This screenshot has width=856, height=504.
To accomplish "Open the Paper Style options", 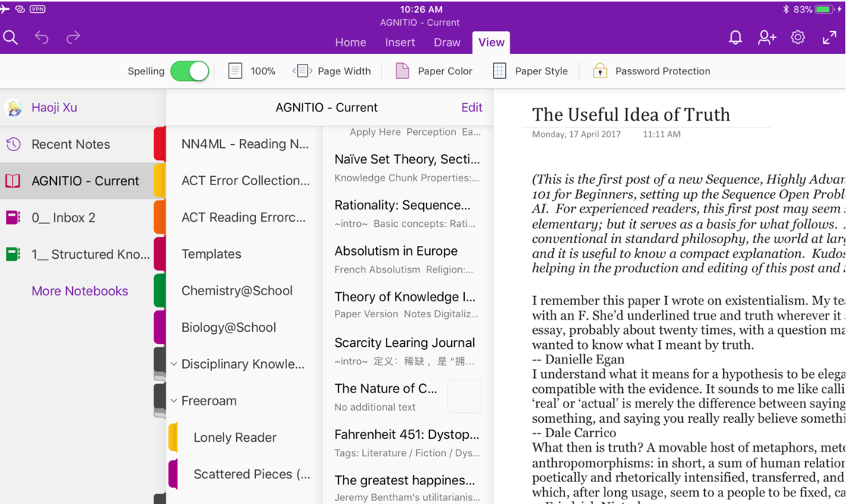I will (x=530, y=71).
